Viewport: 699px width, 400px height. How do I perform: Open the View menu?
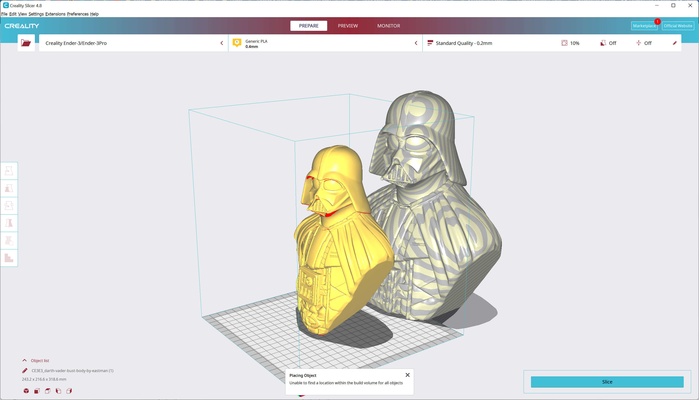click(x=22, y=14)
